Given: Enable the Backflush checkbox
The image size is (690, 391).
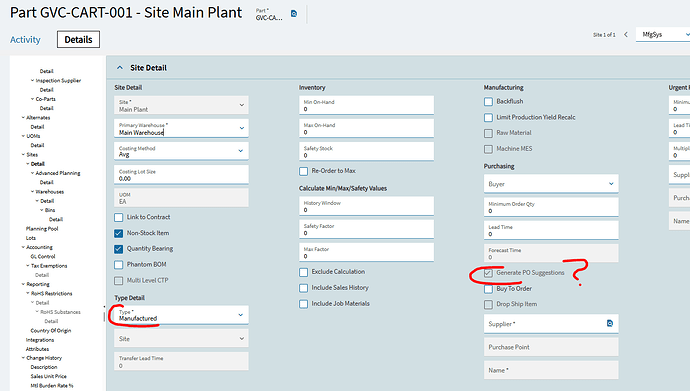Looking at the screenshot, I should [488, 102].
